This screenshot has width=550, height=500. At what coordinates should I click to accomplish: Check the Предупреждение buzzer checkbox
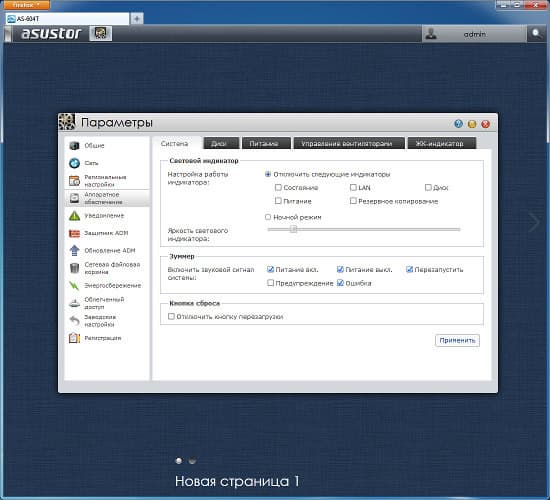coord(270,282)
